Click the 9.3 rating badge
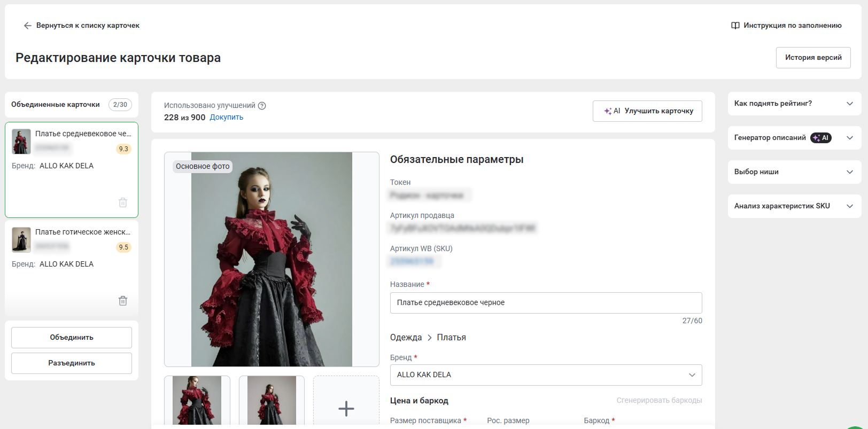Screen dimensions: 868x429 coord(123,149)
